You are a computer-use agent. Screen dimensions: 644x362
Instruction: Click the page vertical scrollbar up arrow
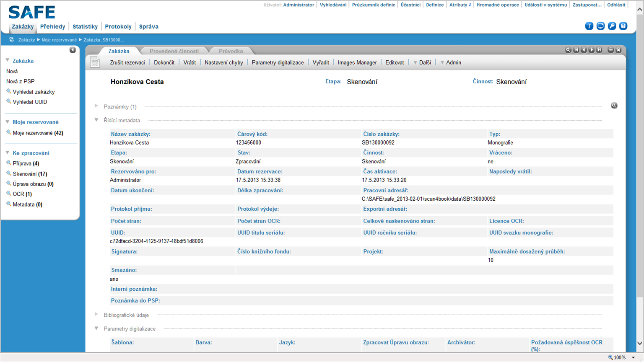[640, 10]
